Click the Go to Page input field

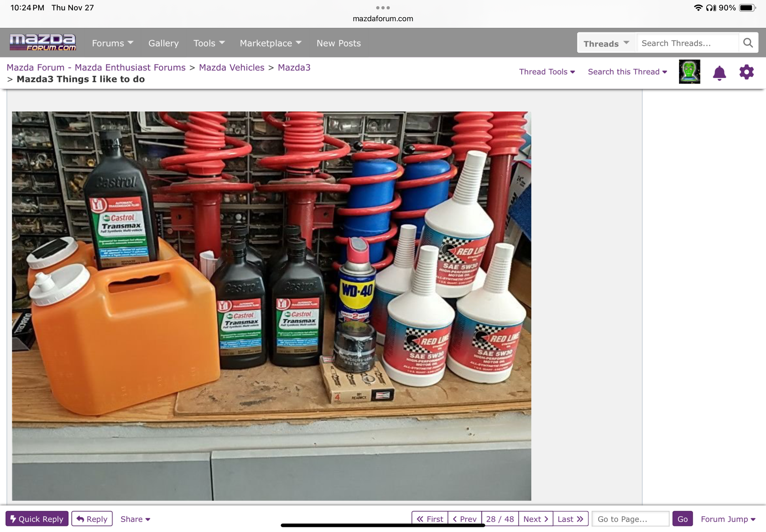click(630, 519)
